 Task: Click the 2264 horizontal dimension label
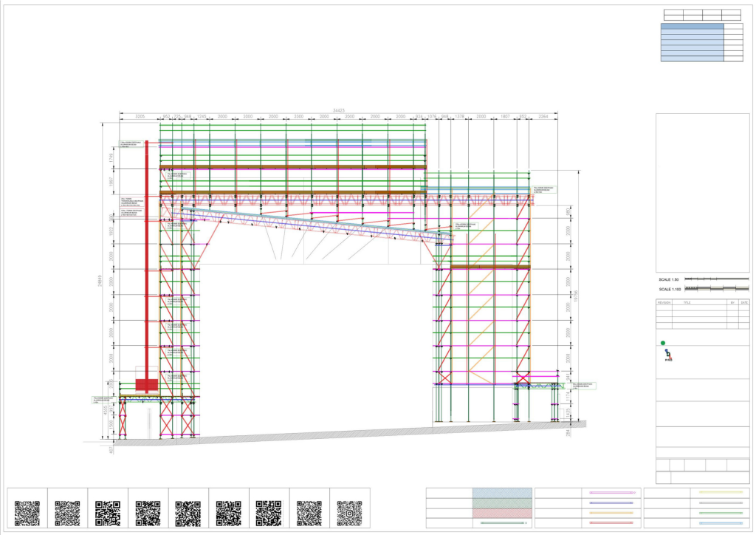[x=543, y=117]
